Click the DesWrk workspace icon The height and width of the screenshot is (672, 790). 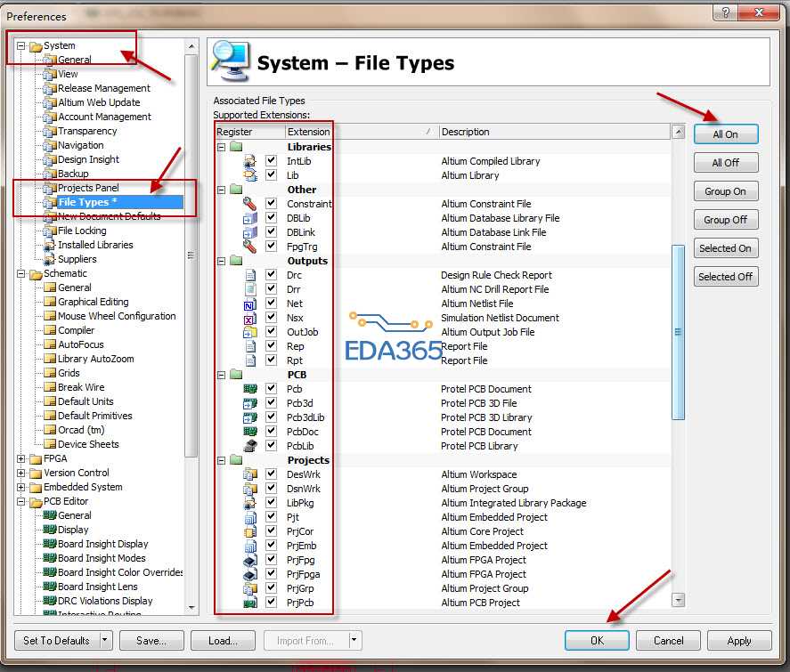click(250, 474)
